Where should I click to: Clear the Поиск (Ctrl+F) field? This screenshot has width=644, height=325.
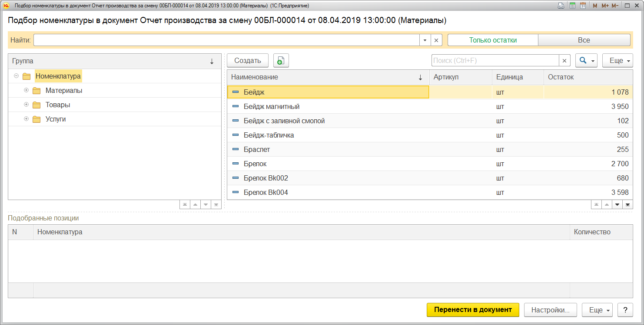[x=564, y=61]
